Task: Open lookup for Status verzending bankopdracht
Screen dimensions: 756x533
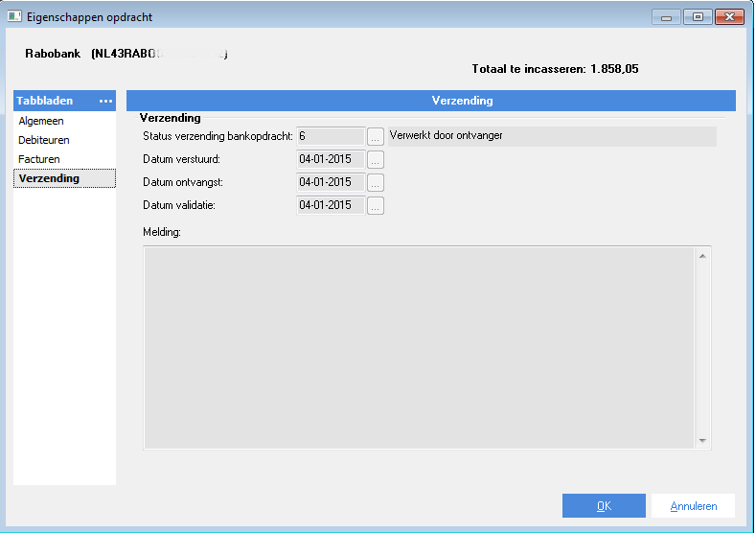Action: [376, 136]
